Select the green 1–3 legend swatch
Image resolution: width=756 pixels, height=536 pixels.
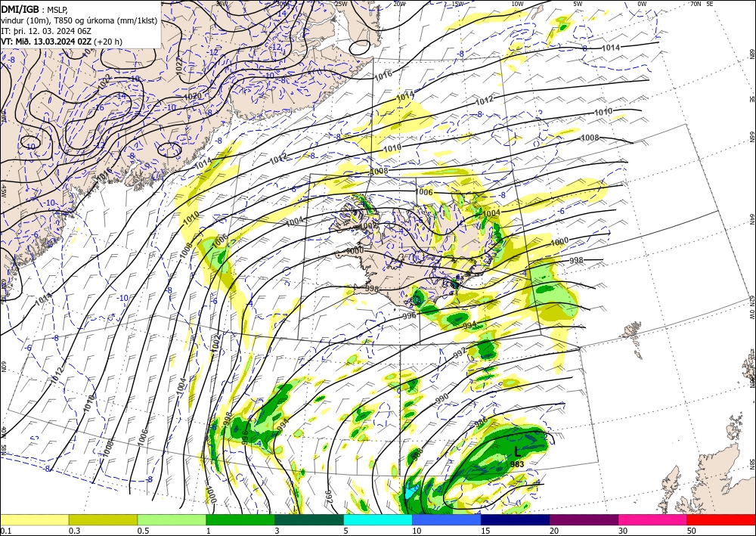pos(240,519)
